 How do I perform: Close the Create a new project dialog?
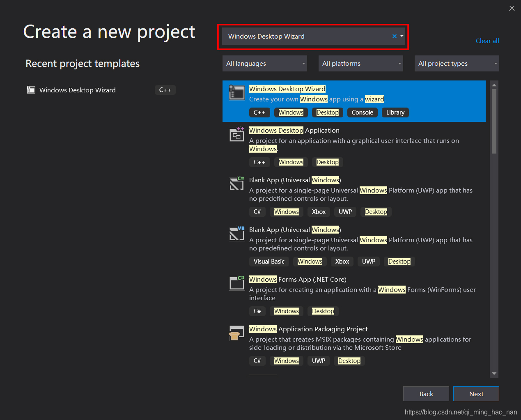(x=512, y=8)
